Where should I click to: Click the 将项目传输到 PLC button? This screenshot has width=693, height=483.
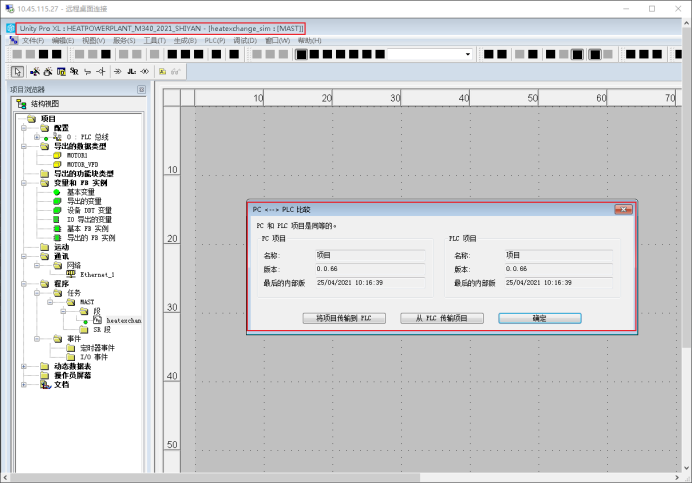[x=343, y=318]
